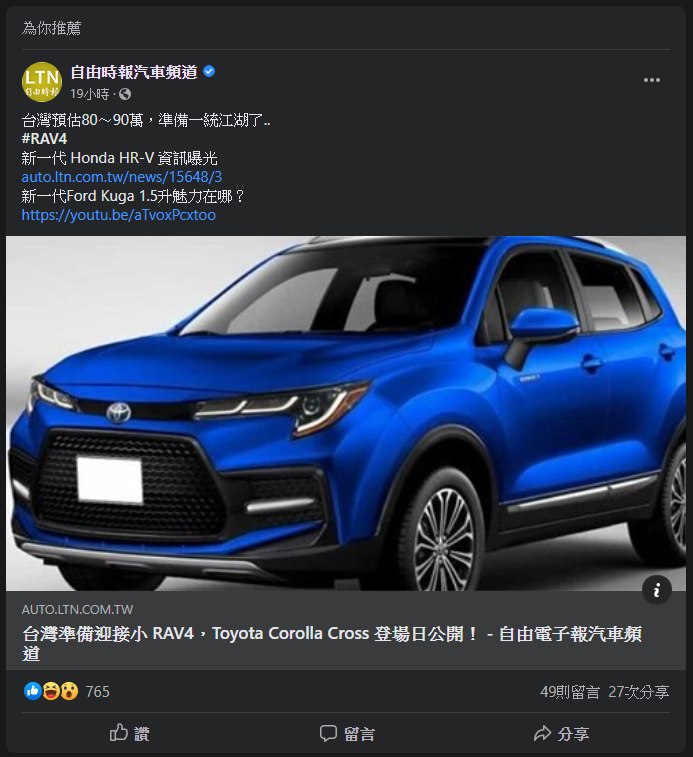
Task: Open the #RAV4 hashtag
Action: 44,139
